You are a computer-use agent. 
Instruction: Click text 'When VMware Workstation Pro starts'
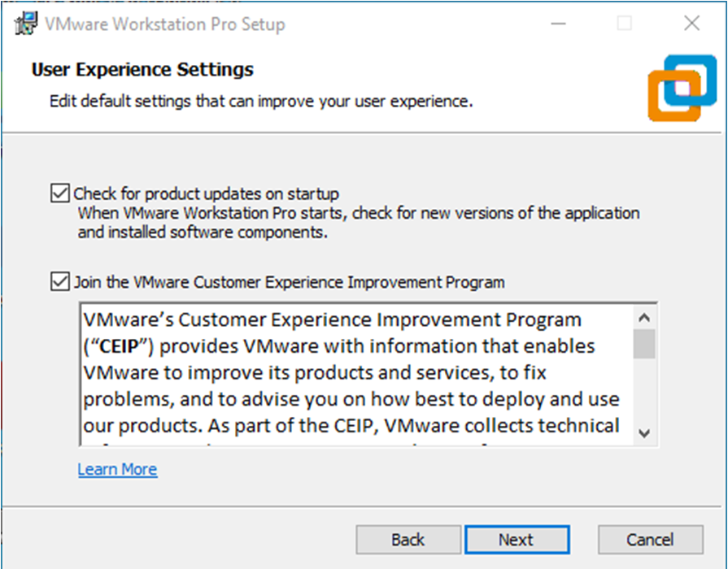[x=211, y=214]
